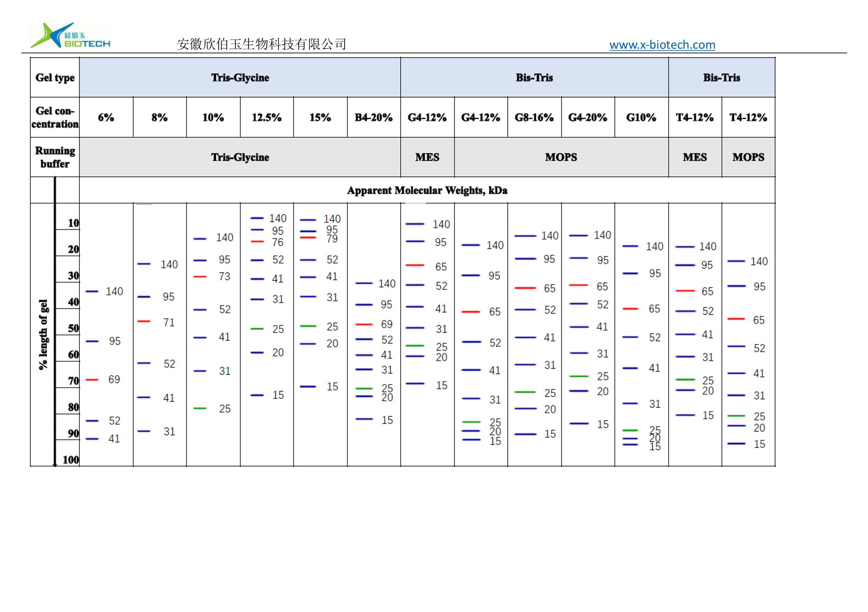Click the red band beside 73

[x=200, y=277]
